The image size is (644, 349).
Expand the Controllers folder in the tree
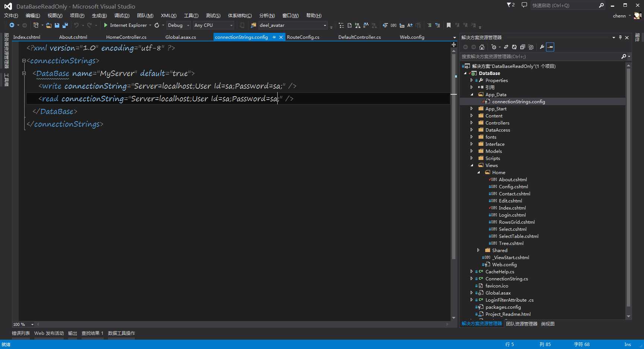pos(472,123)
